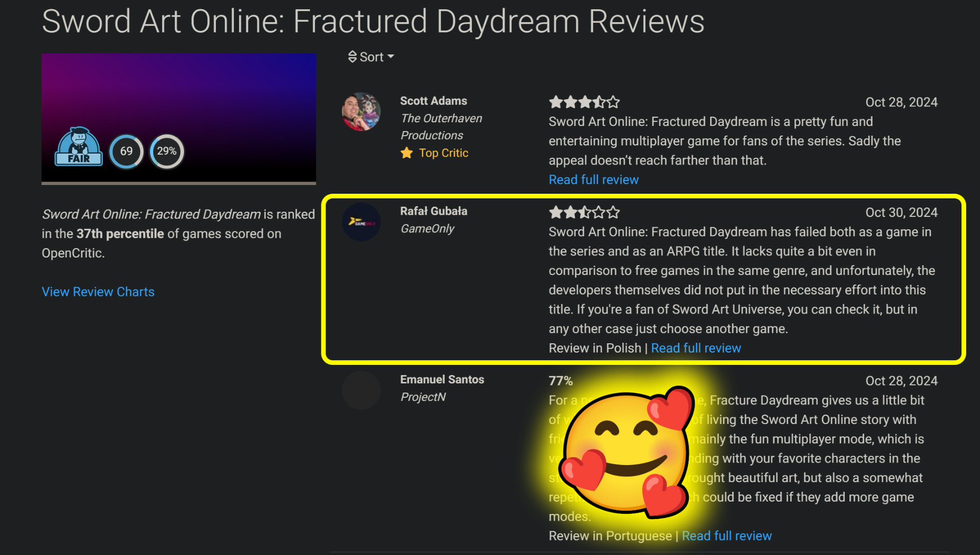Click the Top Critic star icon

[x=407, y=153]
